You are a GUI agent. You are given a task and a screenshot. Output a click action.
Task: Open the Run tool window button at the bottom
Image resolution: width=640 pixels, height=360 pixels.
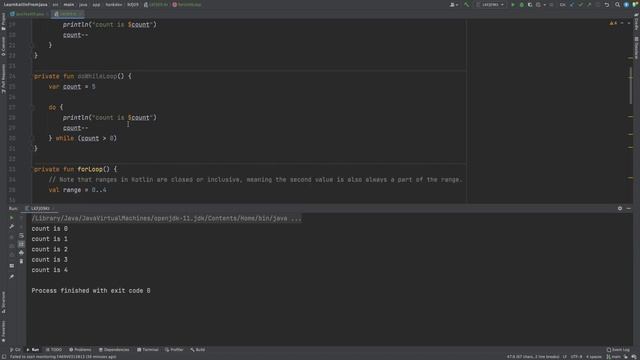tap(33, 350)
